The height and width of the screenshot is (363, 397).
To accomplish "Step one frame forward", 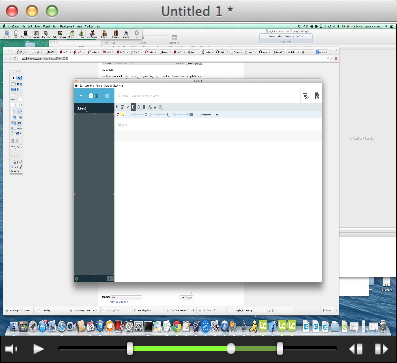I will (381, 349).
